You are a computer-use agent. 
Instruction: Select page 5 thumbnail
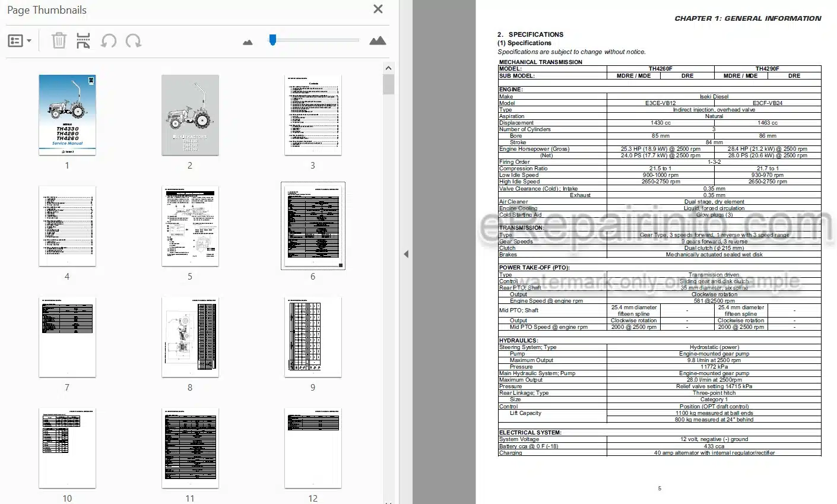tap(190, 226)
